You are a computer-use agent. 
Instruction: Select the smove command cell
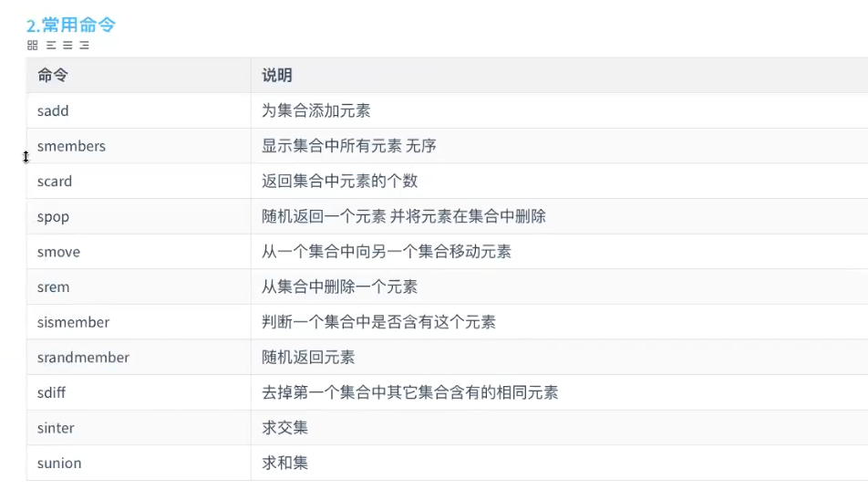click(x=139, y=252)
